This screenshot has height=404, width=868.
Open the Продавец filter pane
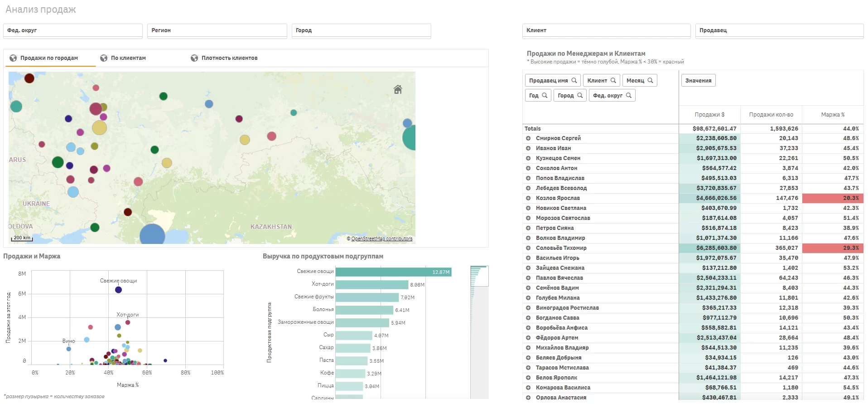(779, 30)
